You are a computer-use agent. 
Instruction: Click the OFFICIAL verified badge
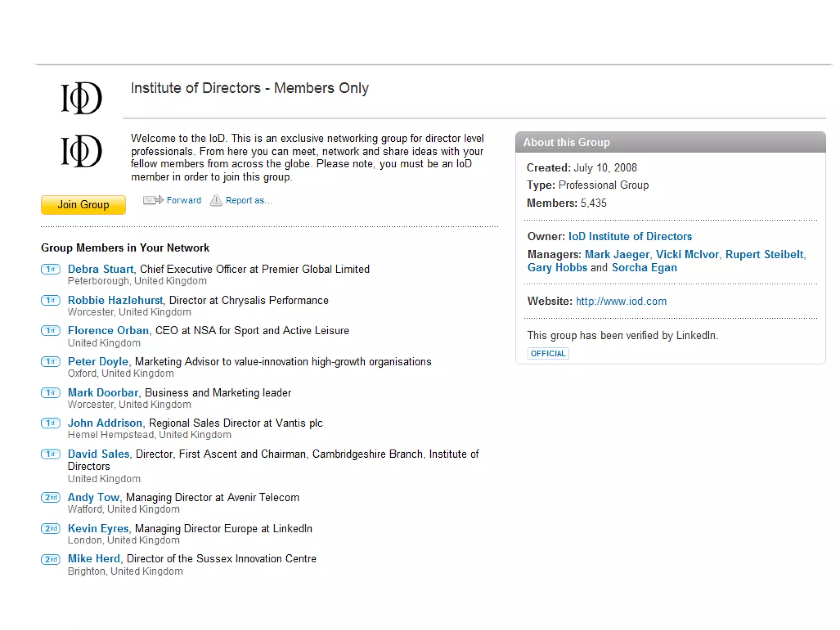548,354
